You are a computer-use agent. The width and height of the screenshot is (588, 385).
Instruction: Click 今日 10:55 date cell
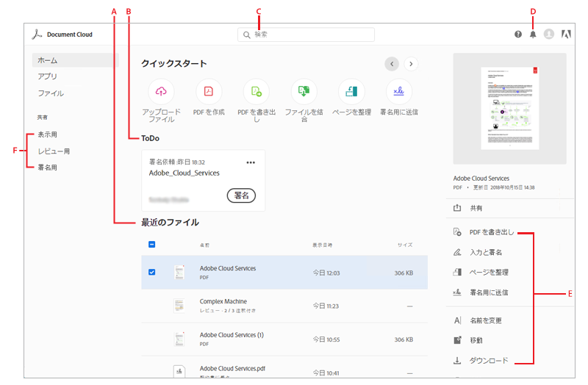pyautogui.click(x=326, y=339)
